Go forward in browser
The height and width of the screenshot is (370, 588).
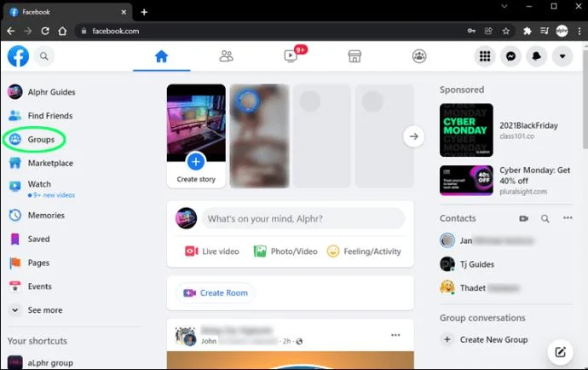click(28, 31)
